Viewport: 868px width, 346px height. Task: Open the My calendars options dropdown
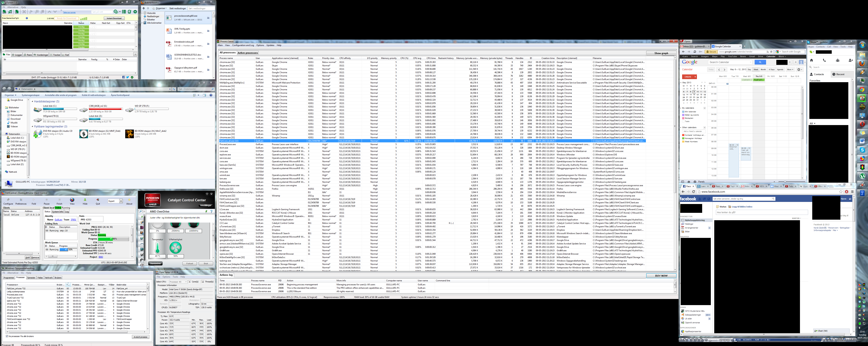pyautogui.click(x=705, y=108)
